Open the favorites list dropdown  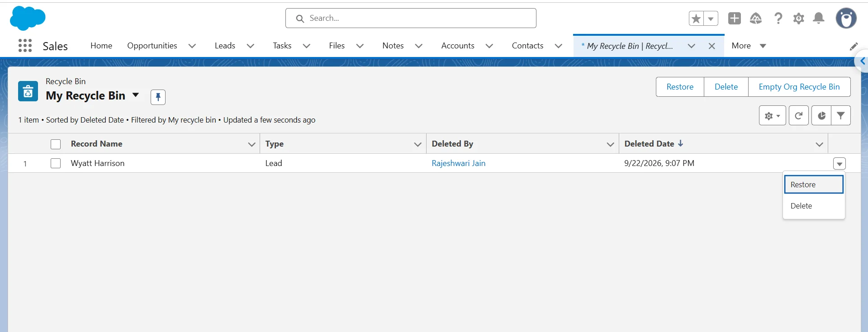coord(711,19)
